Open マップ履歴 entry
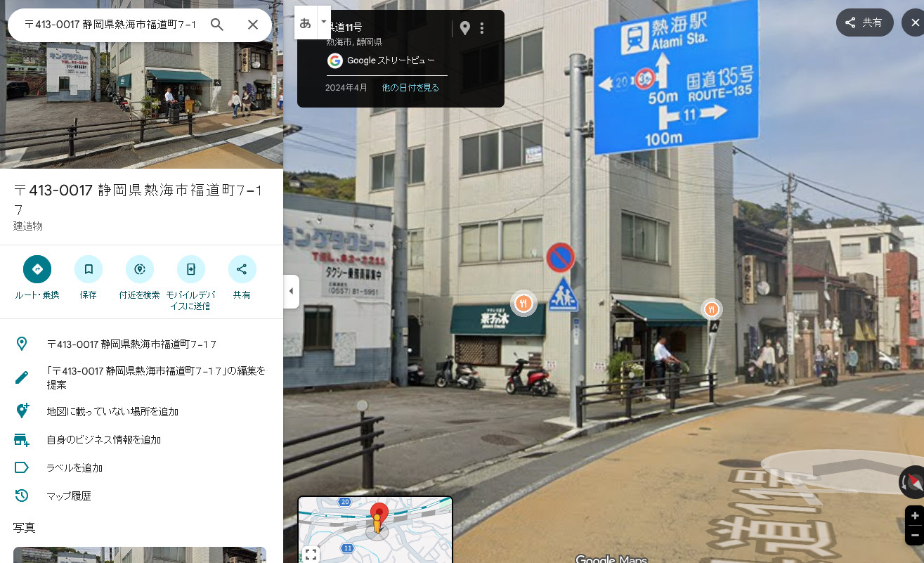Image resolution: width=924 pixels, height=563 pixels. coord(69,496)
